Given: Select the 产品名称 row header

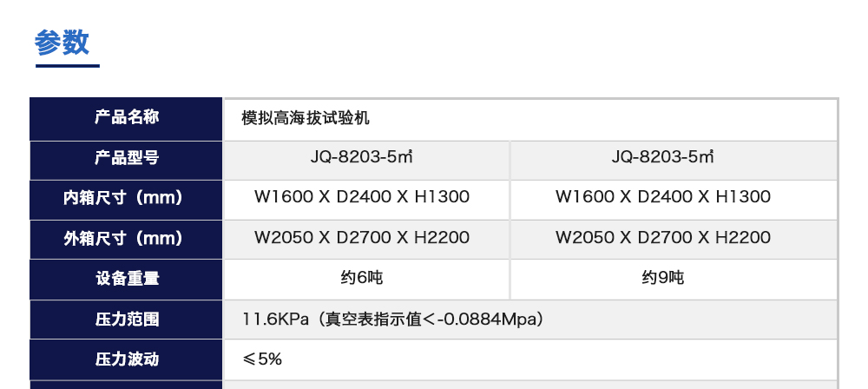Looking at the screenshot, I should (x=127, y=118).
